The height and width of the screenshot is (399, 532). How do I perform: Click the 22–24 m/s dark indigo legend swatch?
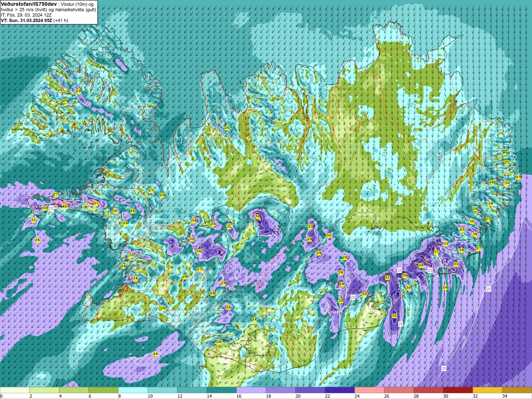(340, 390)
